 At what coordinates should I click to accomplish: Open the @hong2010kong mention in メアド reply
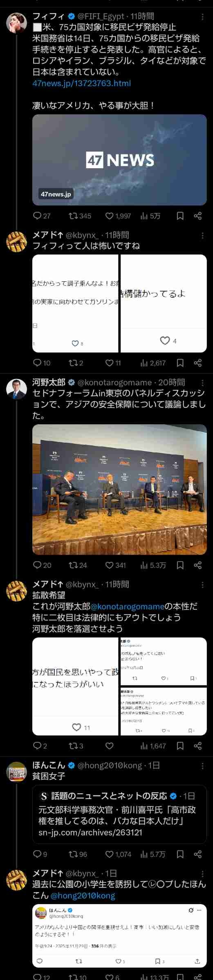(83, 896)
